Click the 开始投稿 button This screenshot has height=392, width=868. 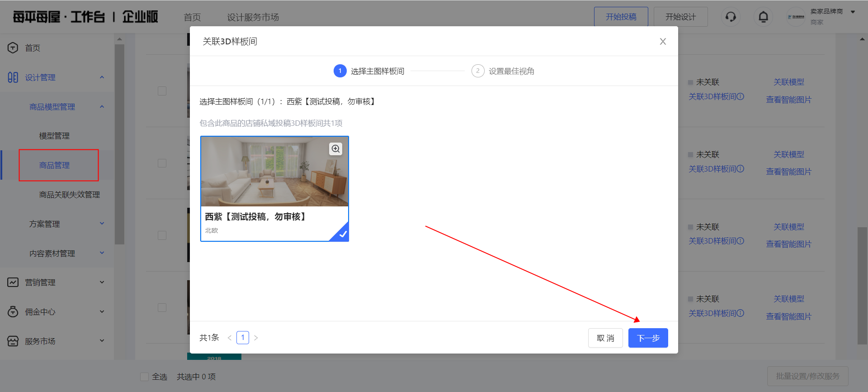621,17
